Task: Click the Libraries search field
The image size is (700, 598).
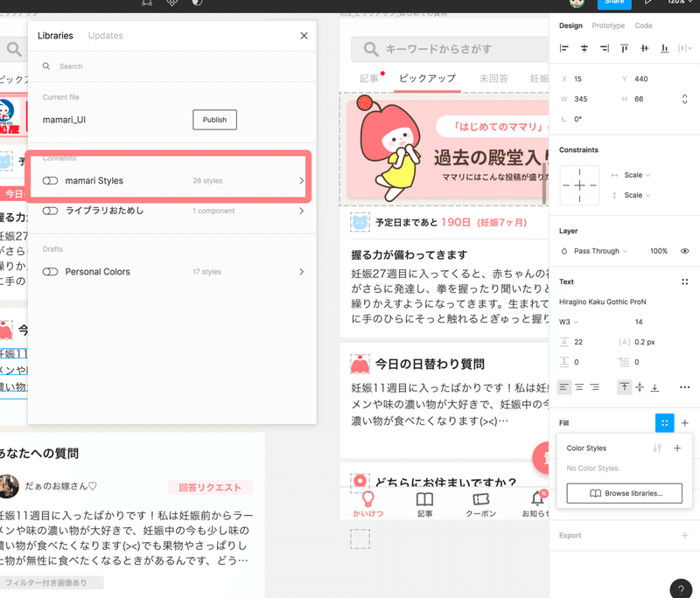Action: click(x=172, y=66)
